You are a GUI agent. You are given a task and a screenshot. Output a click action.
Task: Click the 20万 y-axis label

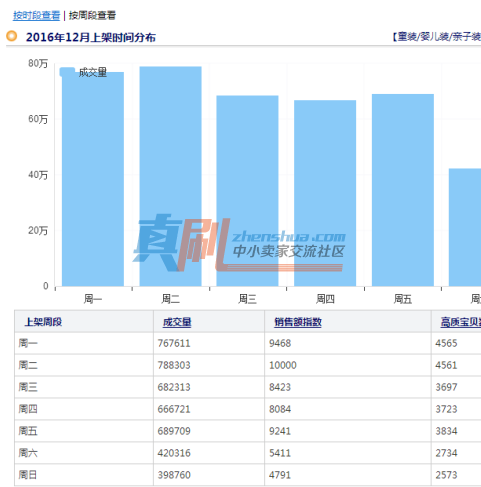pyautogui.click(x=38, y=230)
